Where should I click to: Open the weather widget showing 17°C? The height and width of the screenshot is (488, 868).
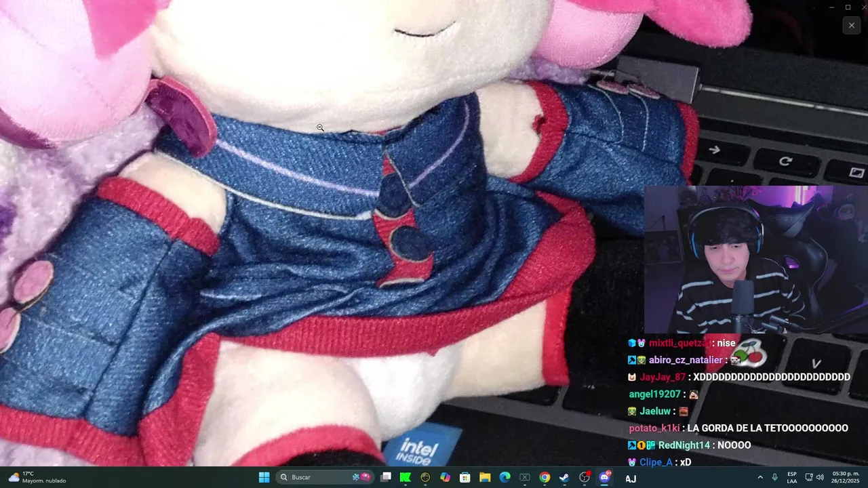pos(37,477)
